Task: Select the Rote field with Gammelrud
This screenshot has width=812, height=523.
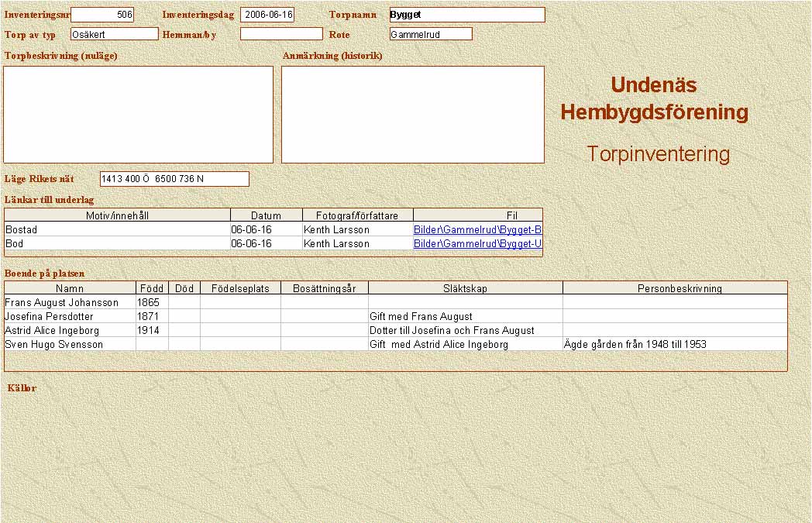Action: click(431, 34)
